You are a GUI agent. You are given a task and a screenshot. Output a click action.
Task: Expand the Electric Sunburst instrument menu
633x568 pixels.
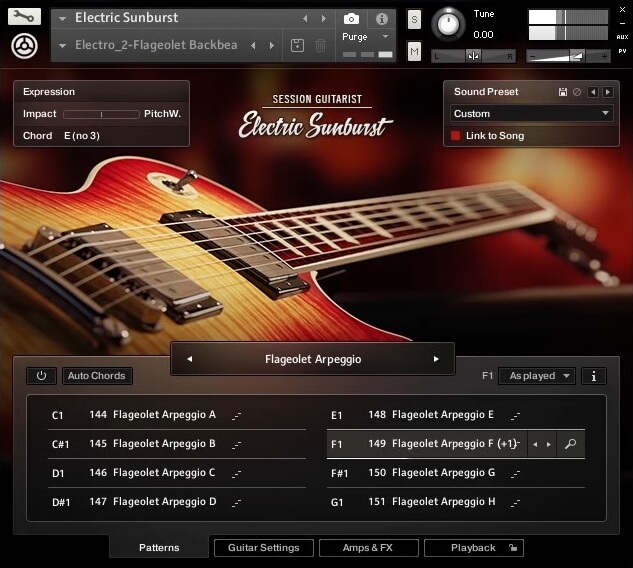[62, 19]
